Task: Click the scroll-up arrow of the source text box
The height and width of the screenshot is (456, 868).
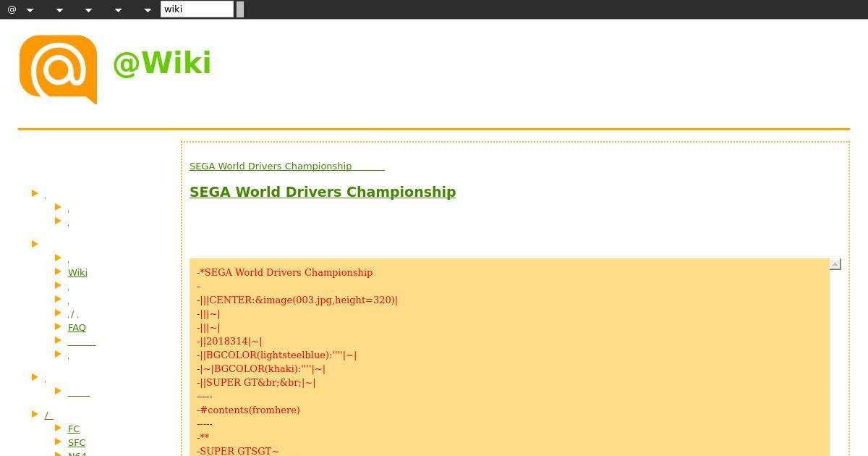Action: [835, 264]
